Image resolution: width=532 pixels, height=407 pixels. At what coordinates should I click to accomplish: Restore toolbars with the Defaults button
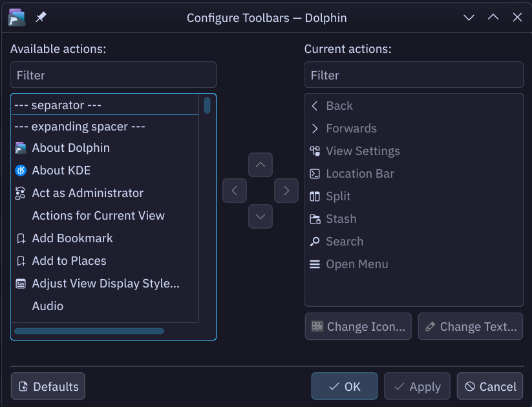(x=48, y=386)
